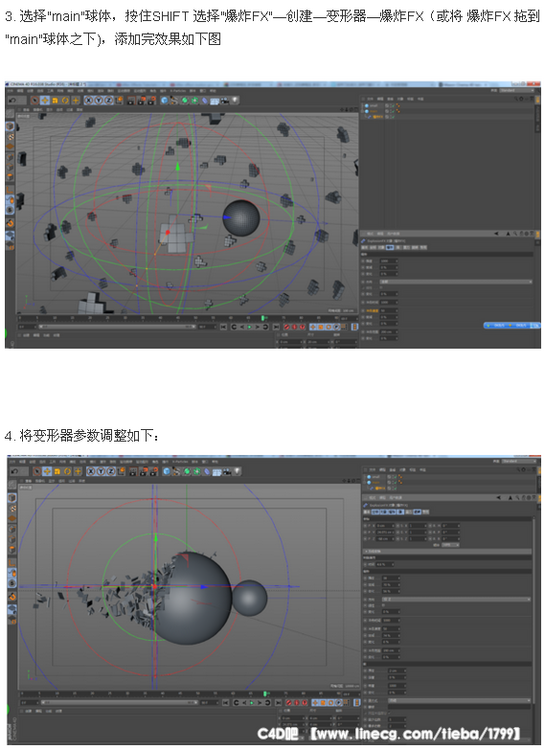Select the Move tool in step 4 screenshot
The width and height of the screenshot is (545, 750).
click(x=47, y=471)
